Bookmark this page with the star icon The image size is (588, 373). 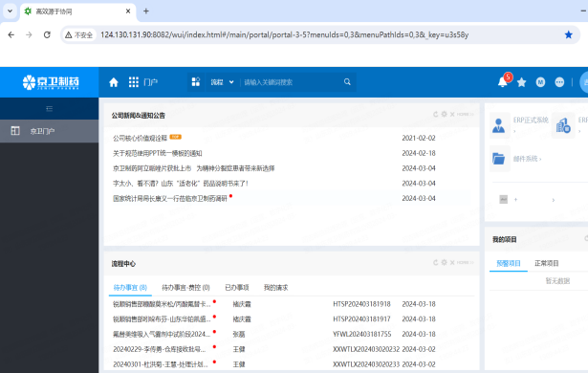pyautogui.click(x=569, y=34)
